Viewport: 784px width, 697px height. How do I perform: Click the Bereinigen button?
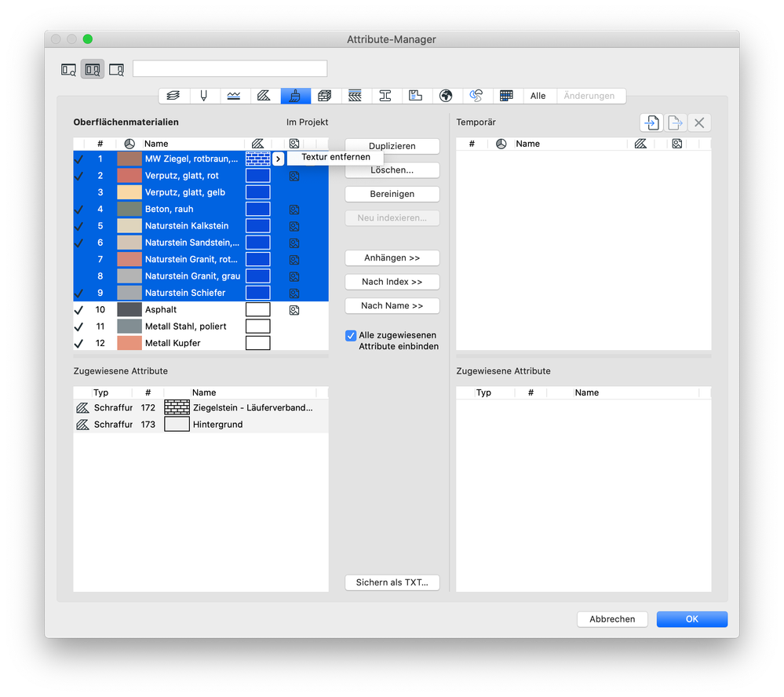[x=392, y=194]
